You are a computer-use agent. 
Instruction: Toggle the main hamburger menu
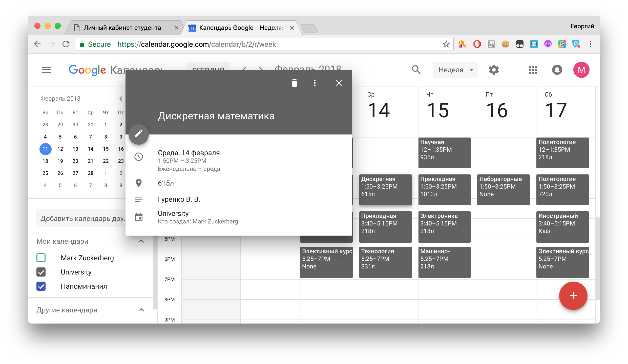[47, 70]
